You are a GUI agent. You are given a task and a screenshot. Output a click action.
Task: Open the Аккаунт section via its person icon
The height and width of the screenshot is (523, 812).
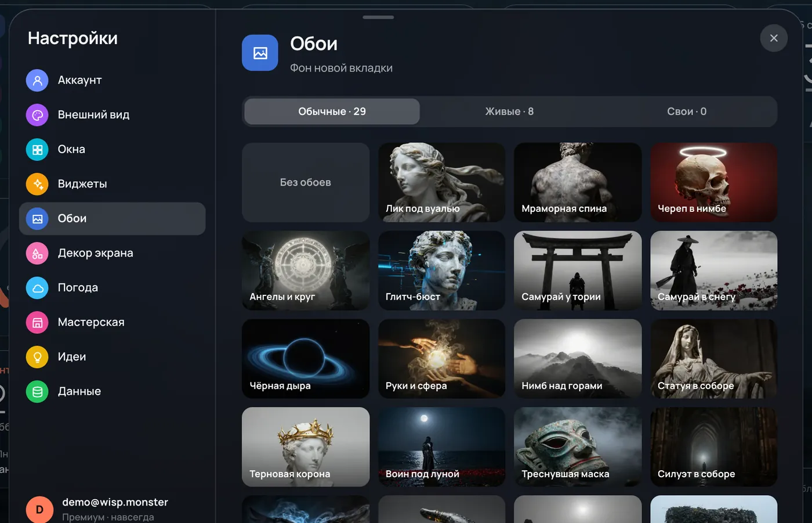[x=37, y=81]
